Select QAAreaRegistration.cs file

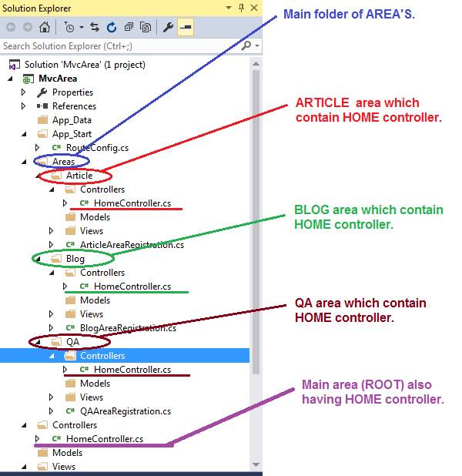(x=126, y=411)
